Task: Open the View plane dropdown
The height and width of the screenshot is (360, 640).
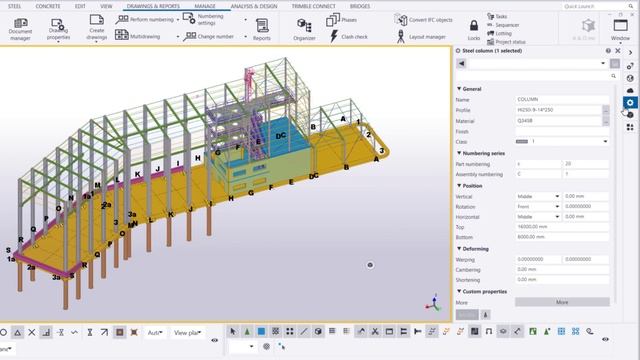Action: tap(188, 333)
